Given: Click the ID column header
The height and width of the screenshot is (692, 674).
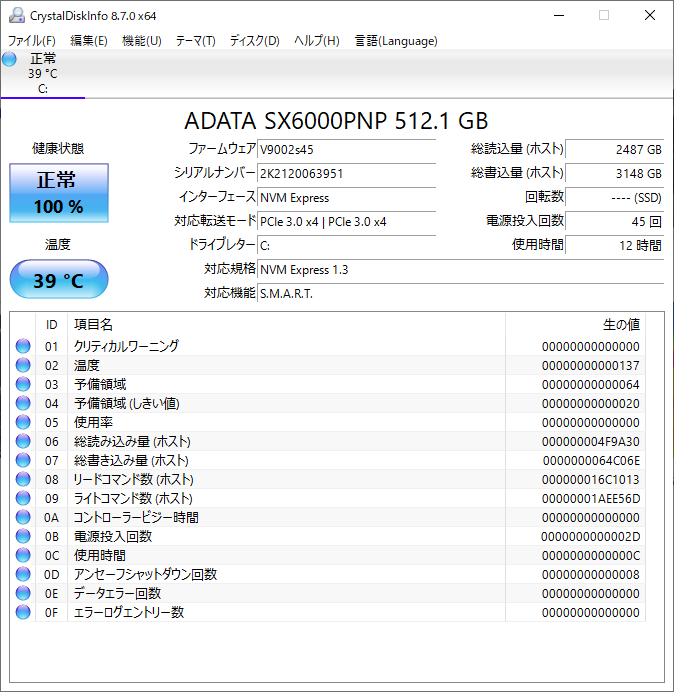Looking at the screenshot, I should (51, 325).
